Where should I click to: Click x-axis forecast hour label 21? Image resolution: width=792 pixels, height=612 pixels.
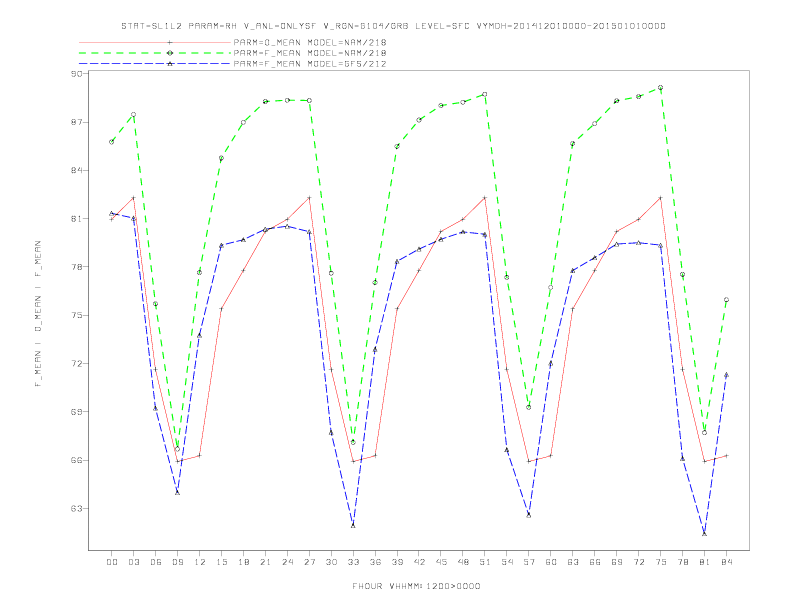(265, 562)
